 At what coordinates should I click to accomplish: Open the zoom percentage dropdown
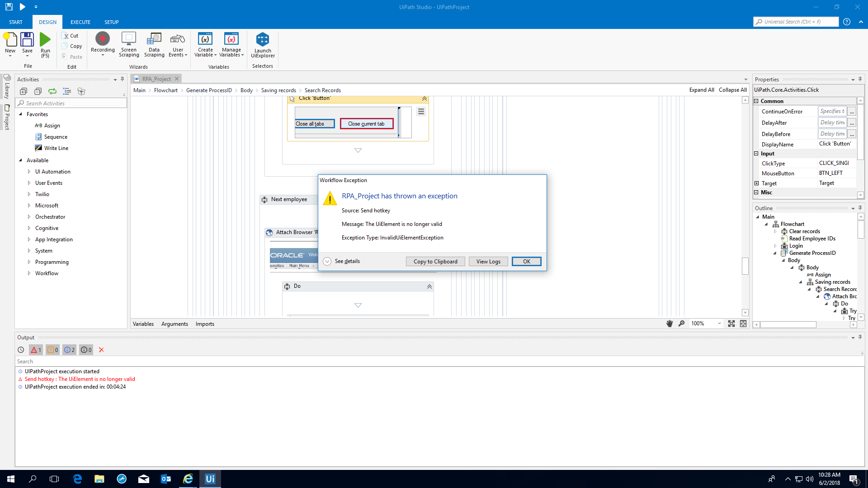pos(719,324)
